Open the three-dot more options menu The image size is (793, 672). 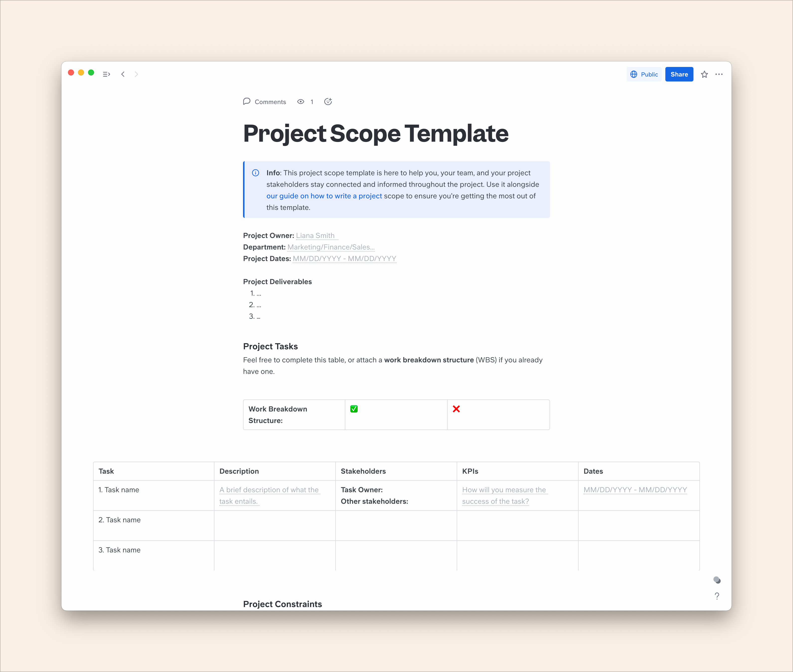pyautogui.click(x=720, y=74)
